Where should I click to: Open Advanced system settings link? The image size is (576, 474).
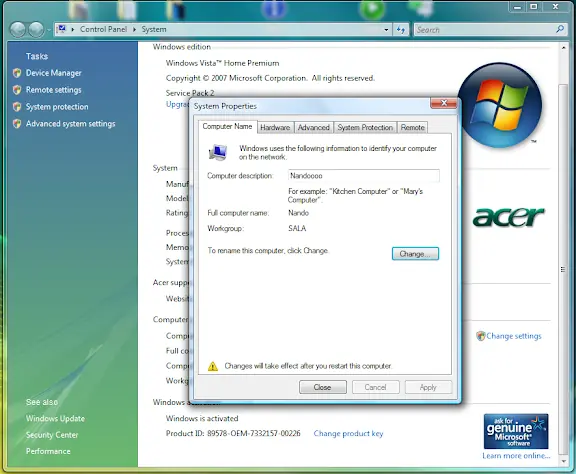(x=71, y=124)
